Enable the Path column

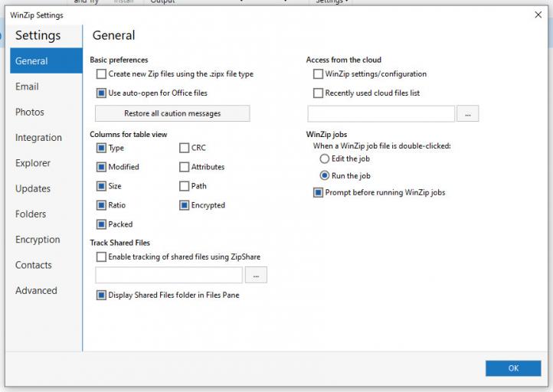[184, 186]
